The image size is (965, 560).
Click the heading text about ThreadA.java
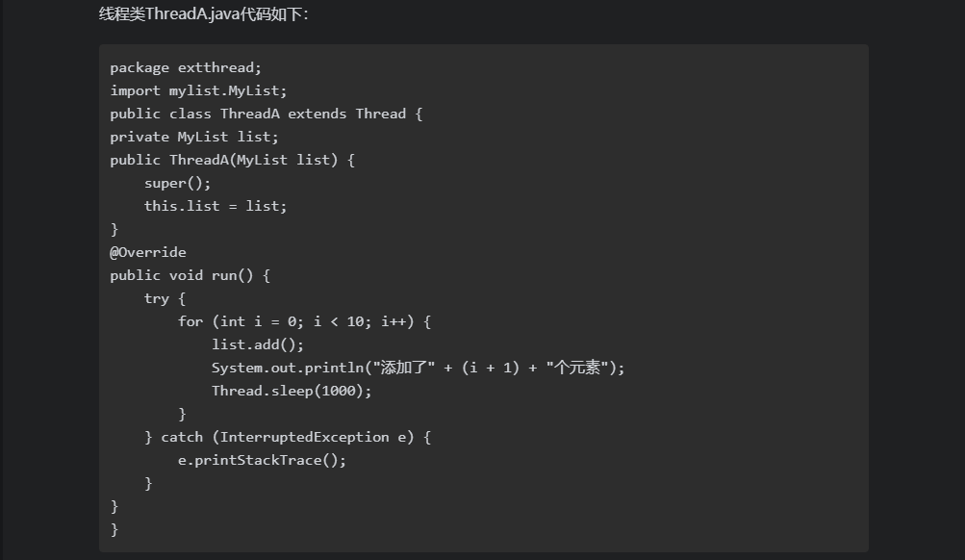[204, 14]
